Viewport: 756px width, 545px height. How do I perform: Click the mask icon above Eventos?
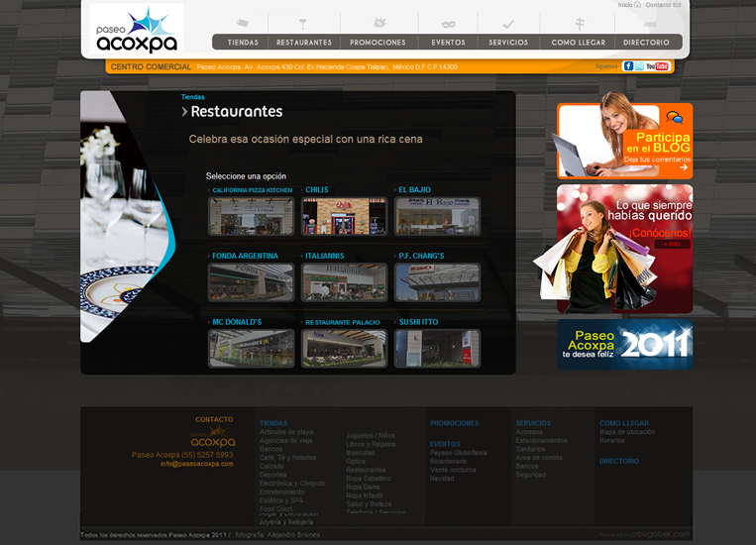449,24
